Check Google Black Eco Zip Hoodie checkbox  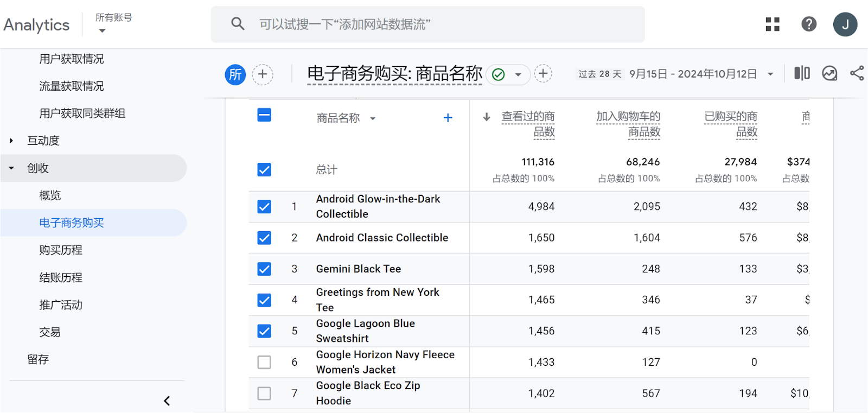coord(264,393)
